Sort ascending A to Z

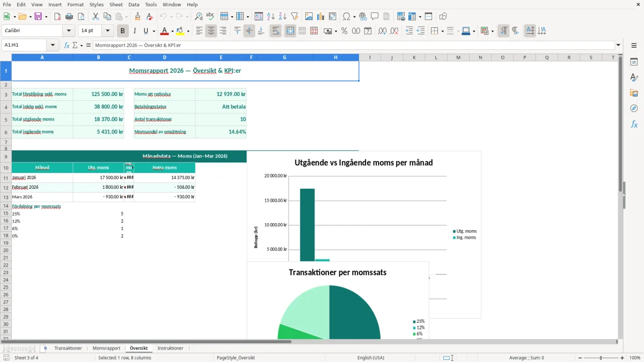point(271,17)
